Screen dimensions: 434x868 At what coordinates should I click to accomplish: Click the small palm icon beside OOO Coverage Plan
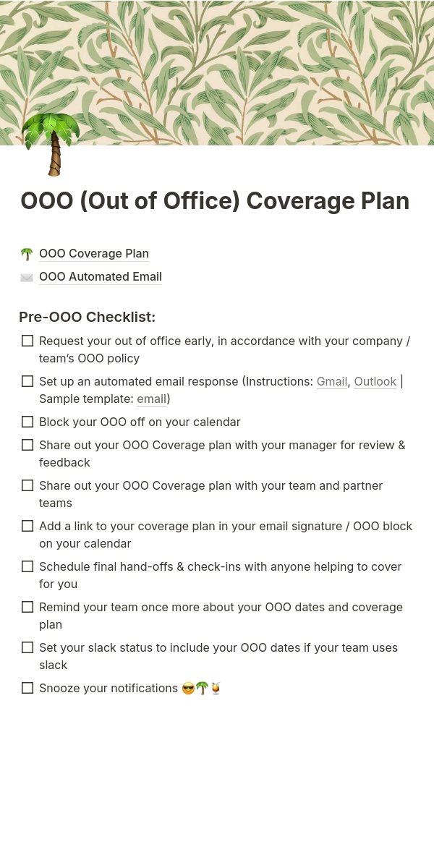(x=27, y=254)
